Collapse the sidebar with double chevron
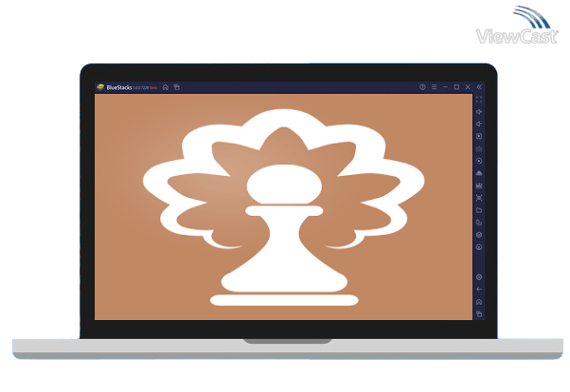Screen dimensions: 570x392 coord(479,87)
